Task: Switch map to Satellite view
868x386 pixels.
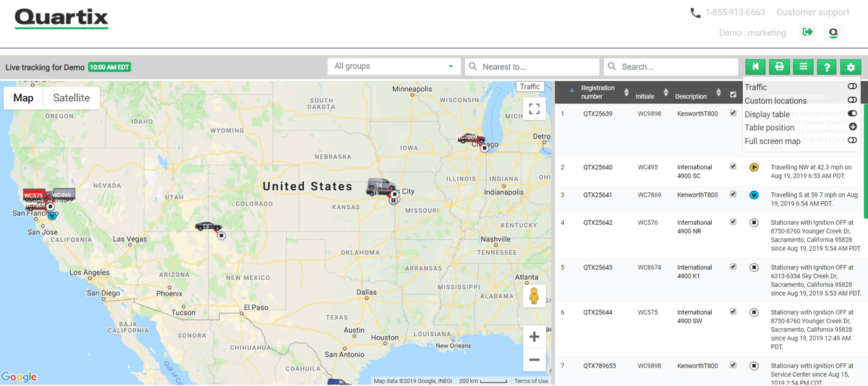Action: 72,98
